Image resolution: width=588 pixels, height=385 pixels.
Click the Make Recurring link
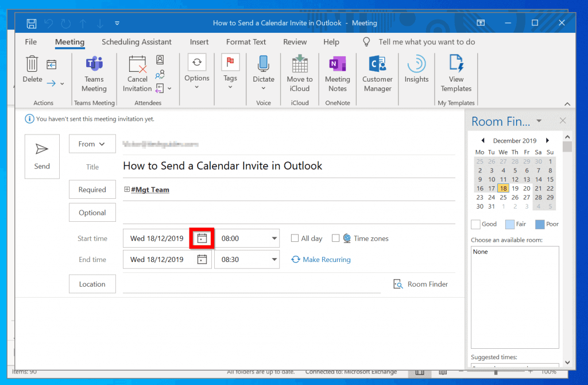tap(321, 260)
